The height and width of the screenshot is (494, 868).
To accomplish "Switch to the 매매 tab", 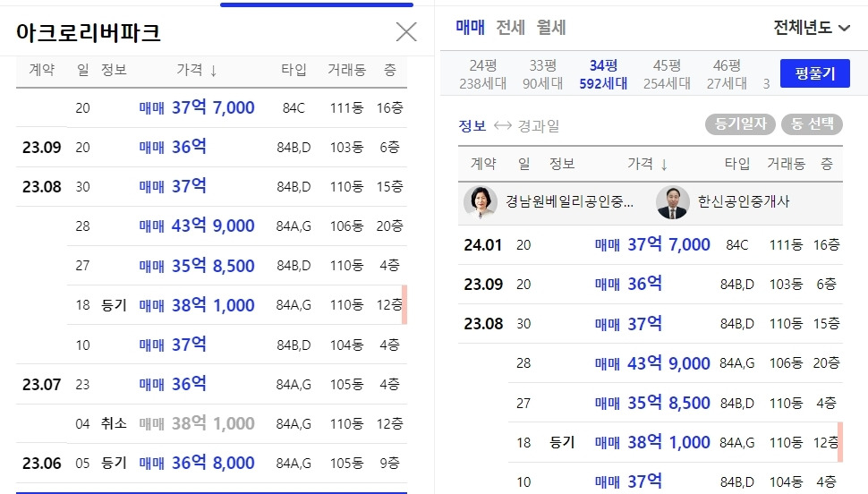I will 470,27.
